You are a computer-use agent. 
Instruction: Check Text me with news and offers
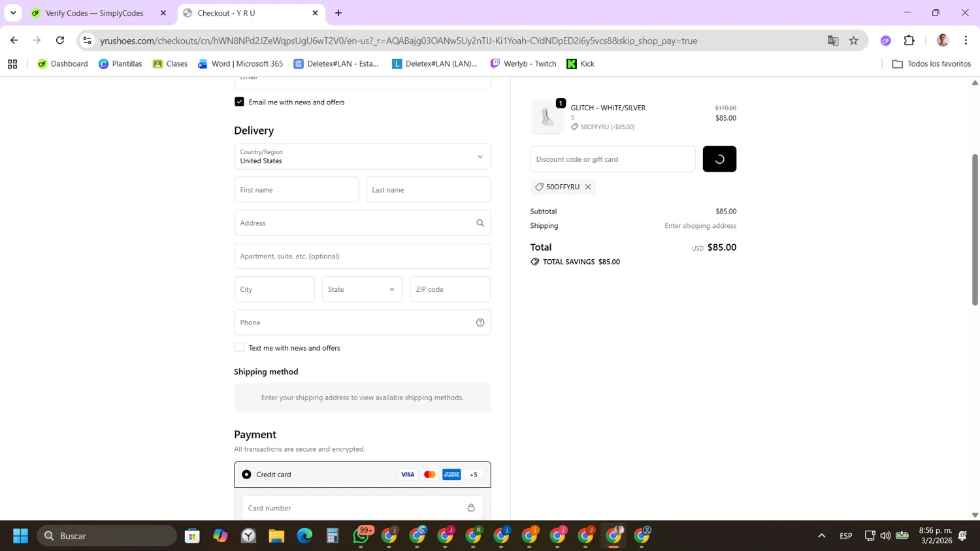click(239, 348)
